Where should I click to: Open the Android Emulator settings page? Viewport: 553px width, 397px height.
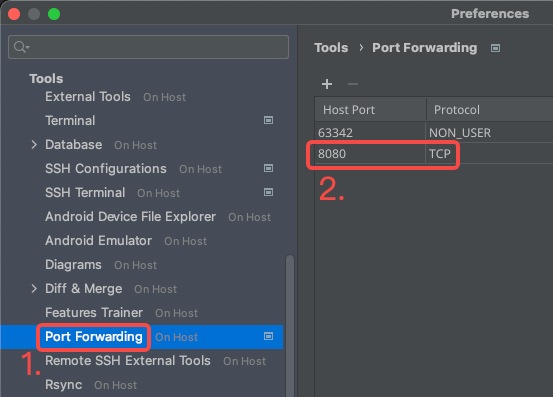(x=98, y=240)
